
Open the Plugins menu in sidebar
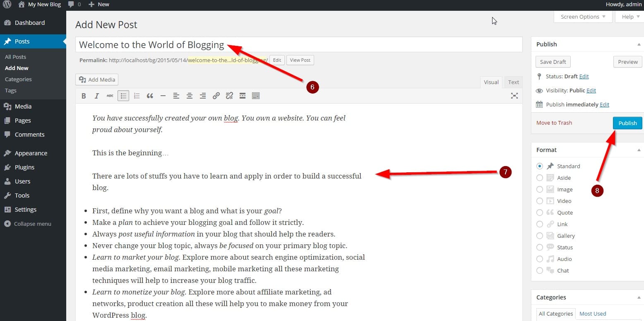tap(24, 167)
